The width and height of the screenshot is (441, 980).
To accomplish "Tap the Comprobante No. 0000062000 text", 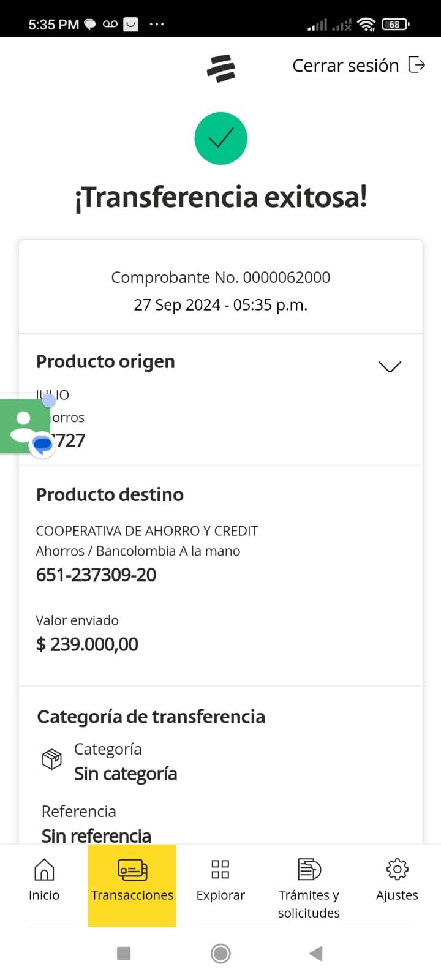I will (221, 277).
